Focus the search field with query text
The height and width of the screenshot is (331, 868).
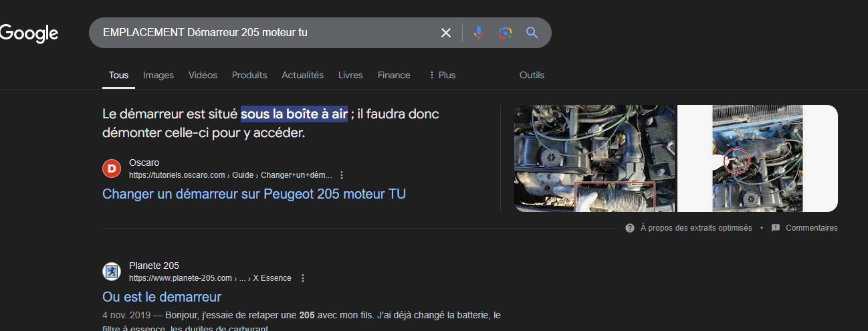(x=267, y=33)
